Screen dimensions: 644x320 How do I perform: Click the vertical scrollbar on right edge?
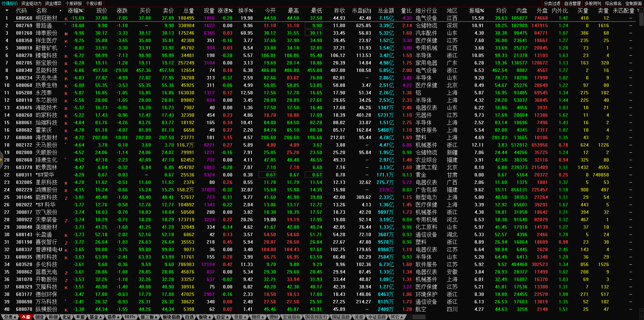[x=641, y=17]
